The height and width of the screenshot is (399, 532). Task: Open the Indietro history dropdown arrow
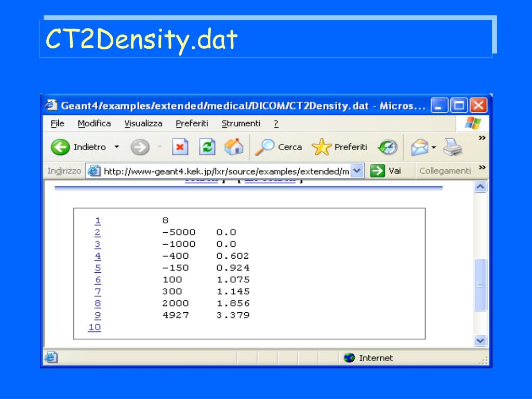tap(117, 147)
